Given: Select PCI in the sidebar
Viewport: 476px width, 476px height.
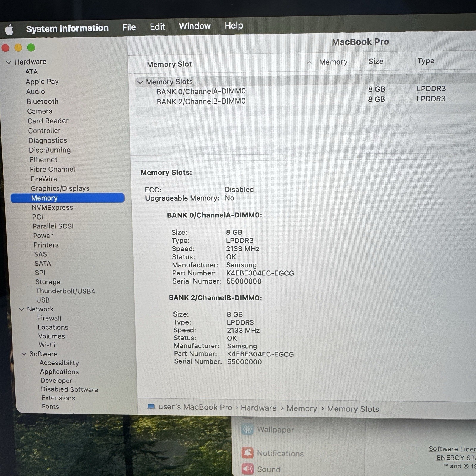Looking at the screenshot, I should point(38,217).
